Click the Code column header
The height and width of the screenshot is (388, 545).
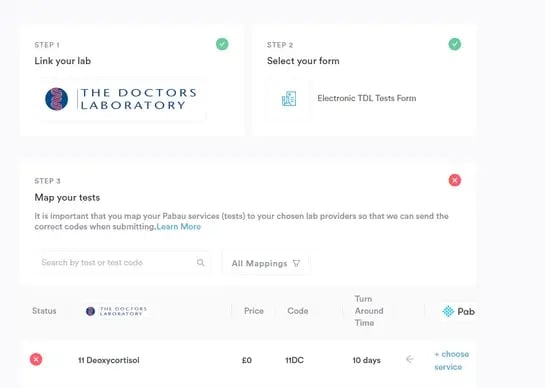tap(298, 311)
